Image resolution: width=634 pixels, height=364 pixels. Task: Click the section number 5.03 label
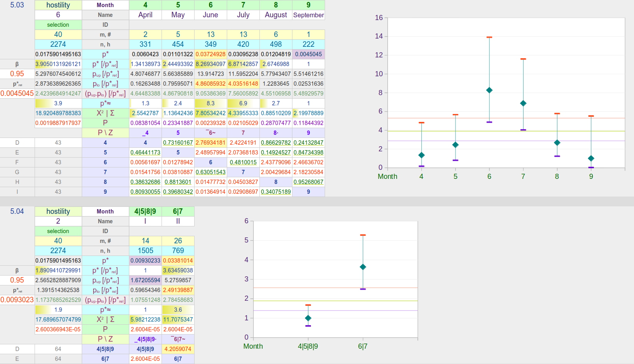(x=17, y=5)
